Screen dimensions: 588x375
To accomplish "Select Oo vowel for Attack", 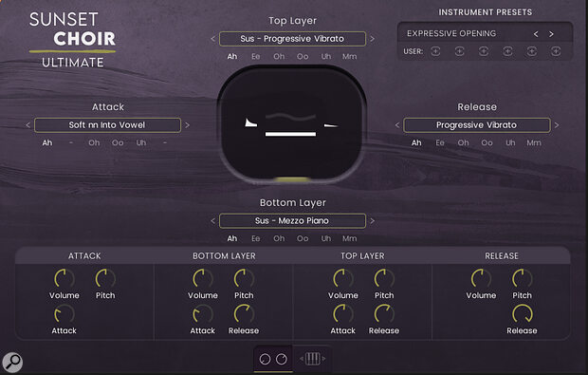I will tap(118, 143).
